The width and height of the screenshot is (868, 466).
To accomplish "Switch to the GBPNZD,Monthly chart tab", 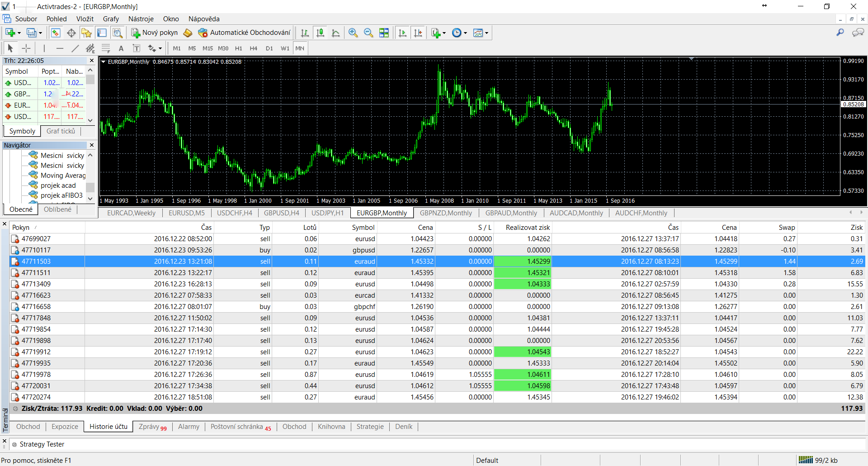I will [446, 213].
